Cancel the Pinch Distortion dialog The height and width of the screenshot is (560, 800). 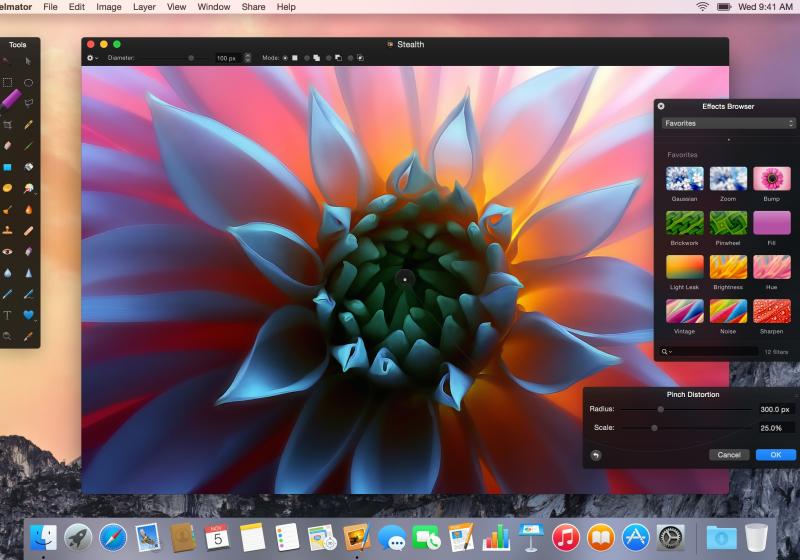(729, 455)
